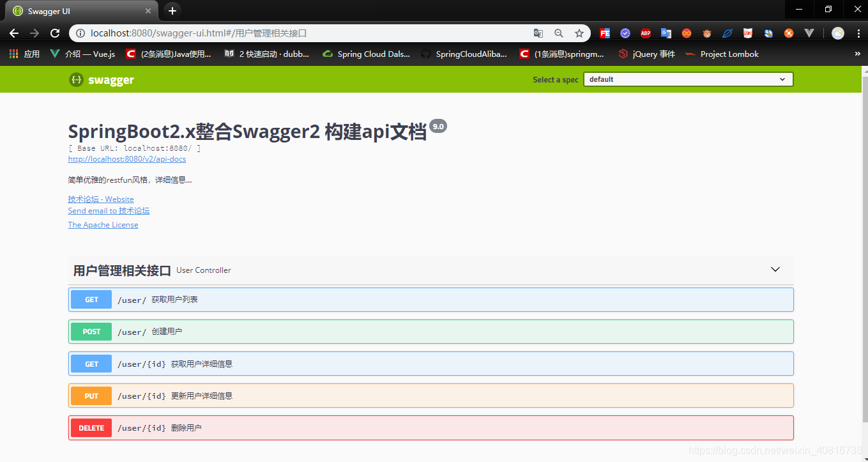
Task: Open the jQuery 事件 bookmark
Action: 646,54
